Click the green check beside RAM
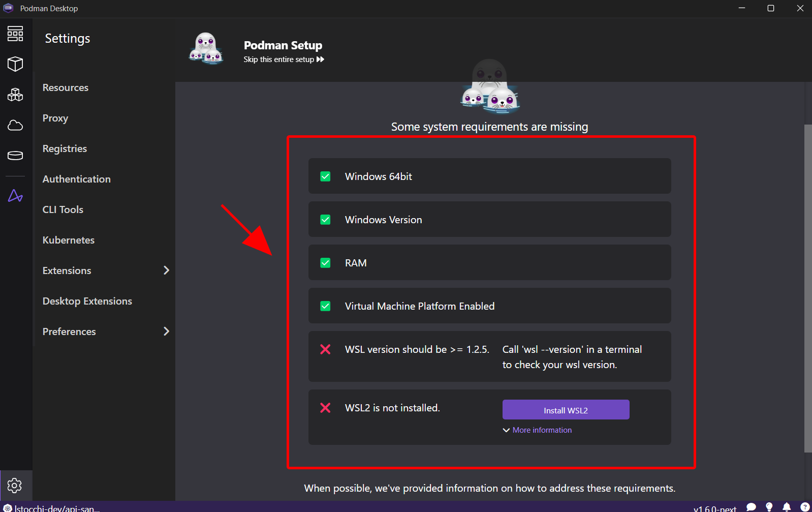812x512 pixels. pos(325,263)
